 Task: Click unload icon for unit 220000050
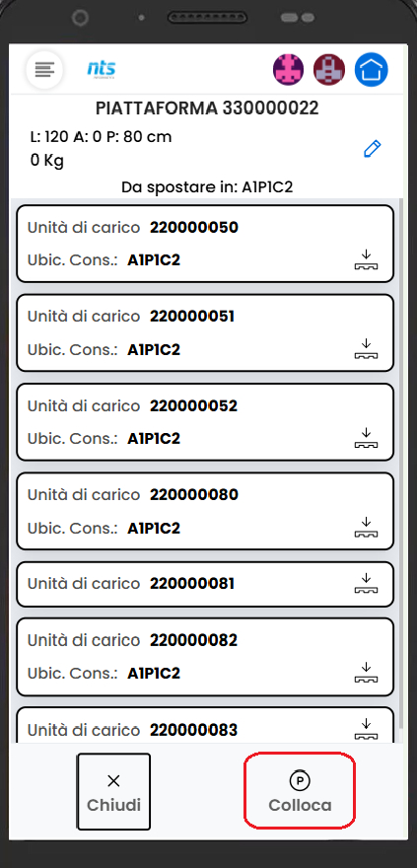point(366,259)
